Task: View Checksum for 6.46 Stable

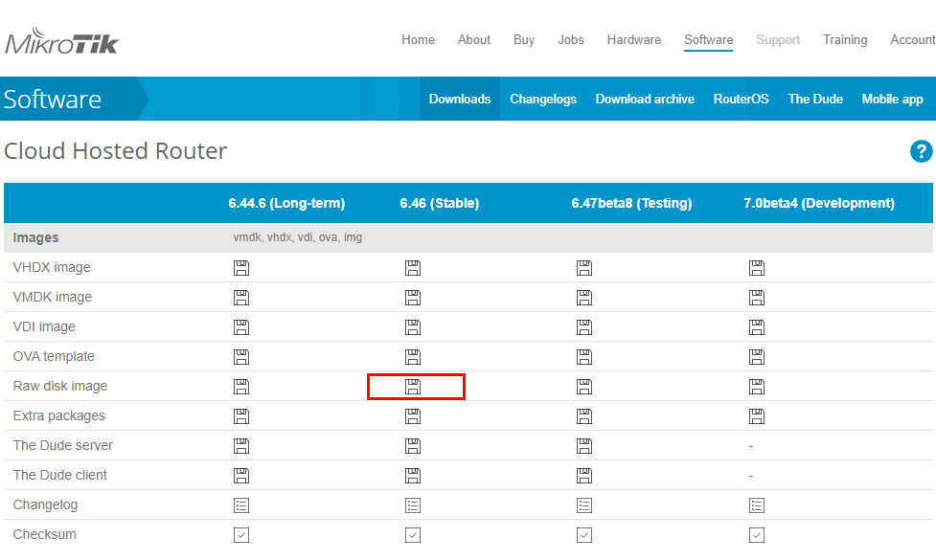Action: pyautogui.click(x=413, y=535)
